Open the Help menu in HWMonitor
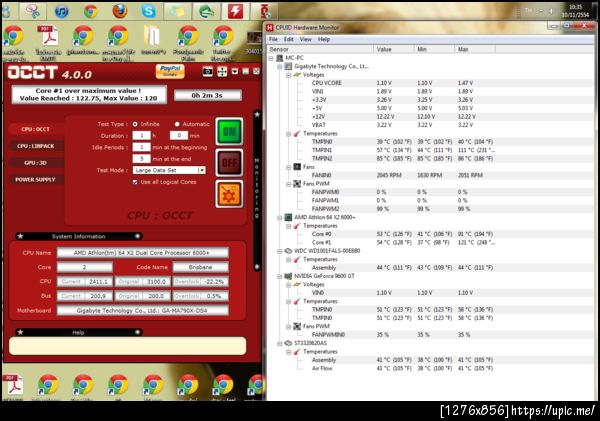Screen dimensions: 600x421 point(324,39)
